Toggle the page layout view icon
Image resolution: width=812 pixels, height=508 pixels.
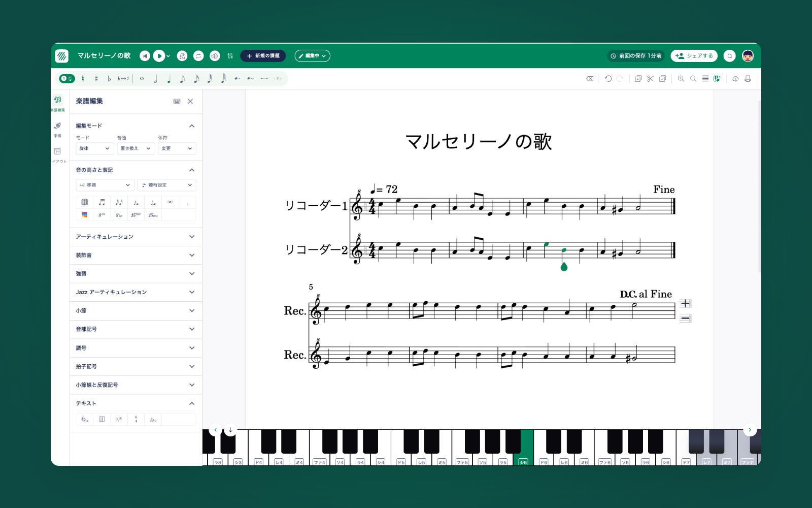point(705,79)
